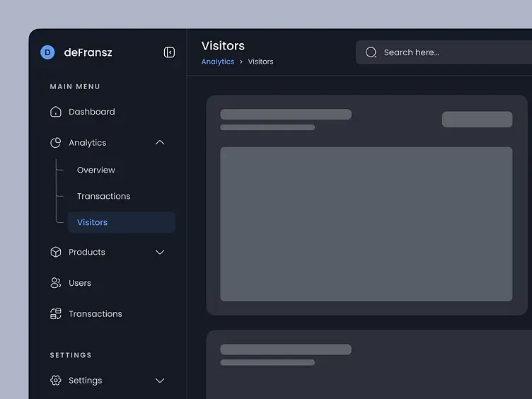The image size is (532, 399).
Task: Click the Products cube icon
Action: coord(56,252)
